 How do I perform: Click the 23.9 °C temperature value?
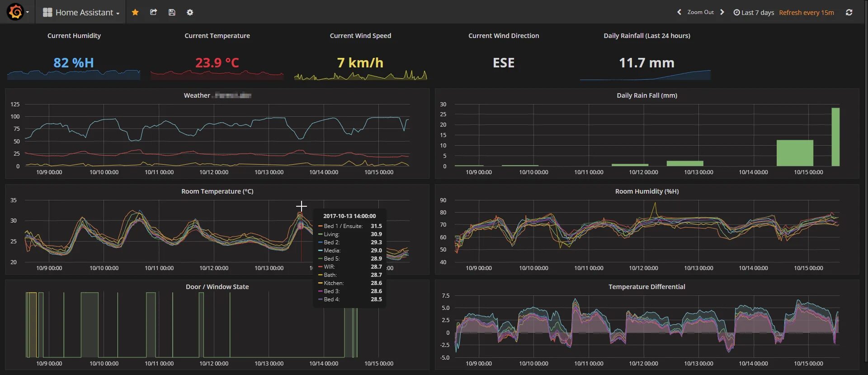(217, 62)
